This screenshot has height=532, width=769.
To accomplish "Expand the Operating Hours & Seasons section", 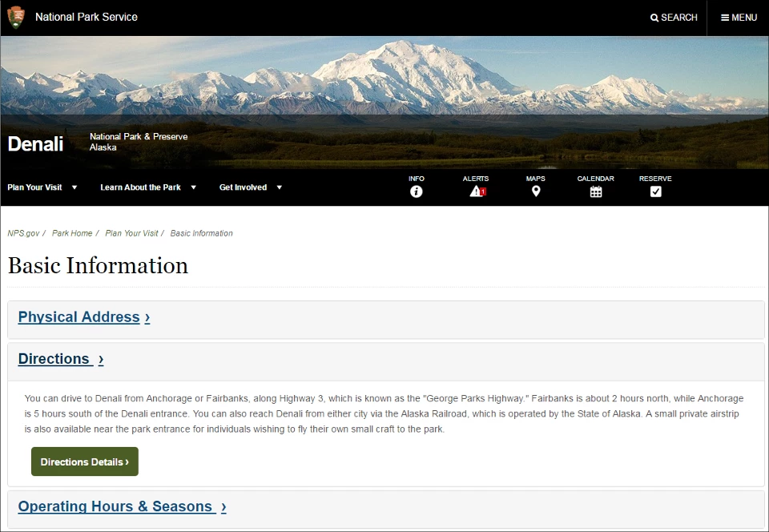I will [x=115, y=506].
